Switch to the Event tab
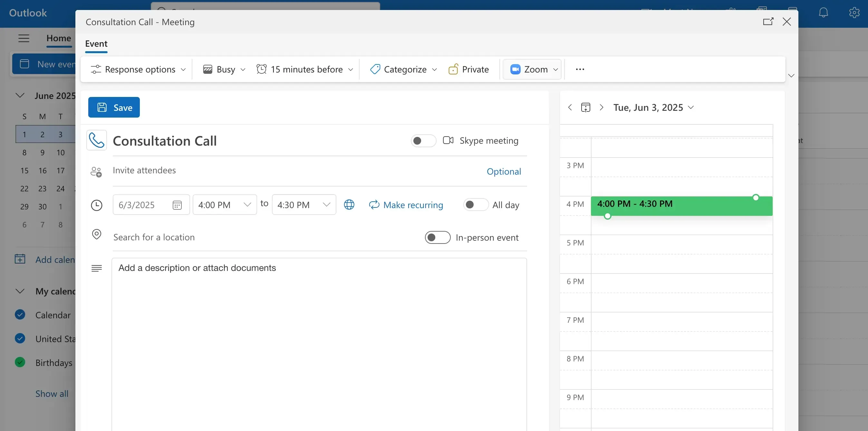This screenshot has height=431, width=868. point(96,44)
